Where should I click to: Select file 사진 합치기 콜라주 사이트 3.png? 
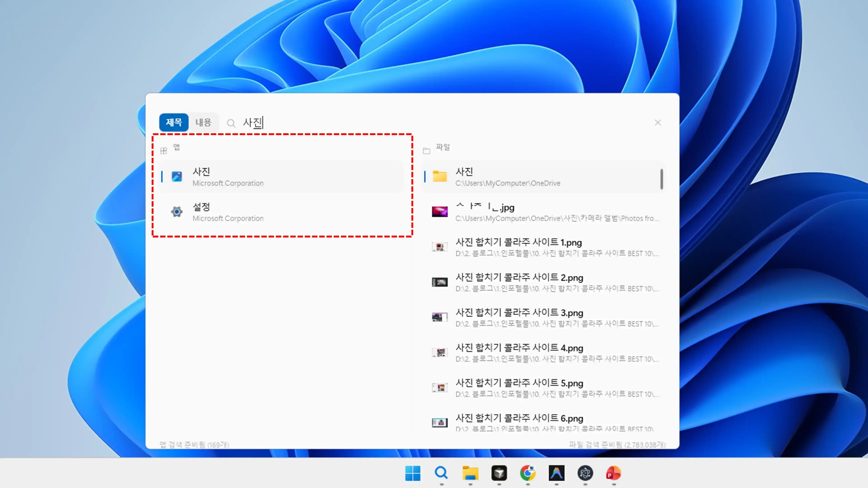pos(543,317)
